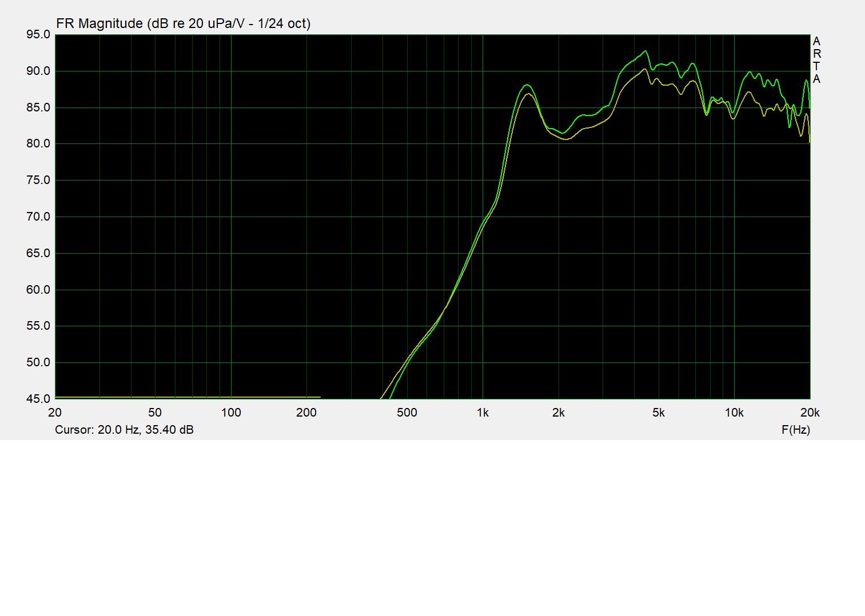
Task: Click the 1k frequency axis label
Action: pos(483,413)
